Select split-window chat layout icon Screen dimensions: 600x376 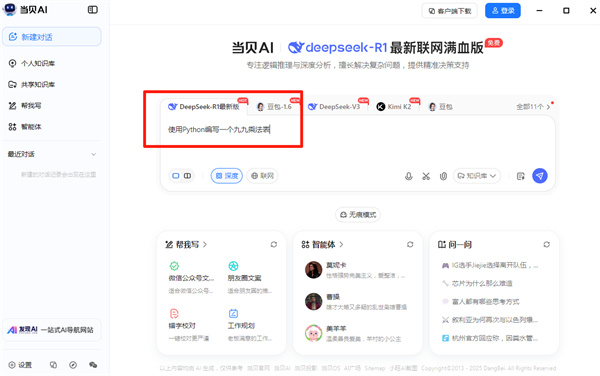(188, 176)
